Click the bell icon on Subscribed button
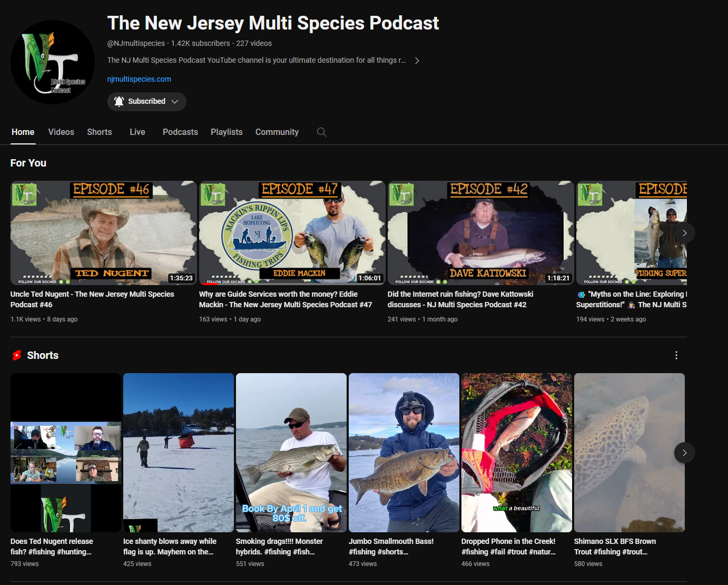This screenshot has width=728, height=585. [x=119, y=102]
